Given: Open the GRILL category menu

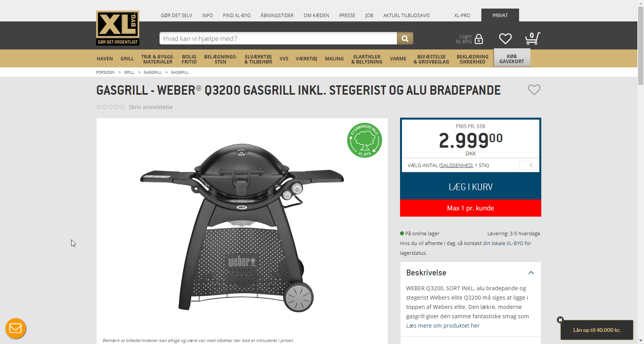Looking at the screenshot, I should (127, 59).
